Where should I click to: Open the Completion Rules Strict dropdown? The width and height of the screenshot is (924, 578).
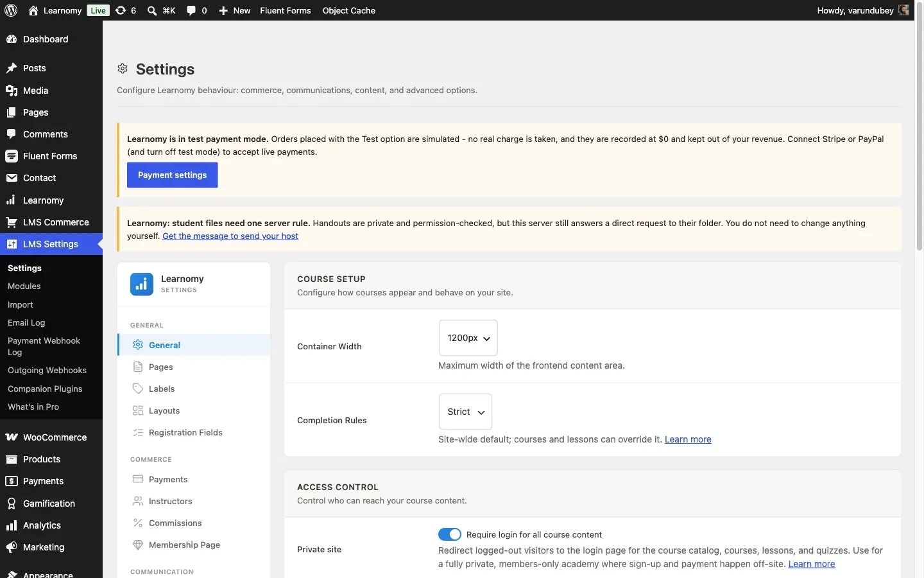coord(466,412)
